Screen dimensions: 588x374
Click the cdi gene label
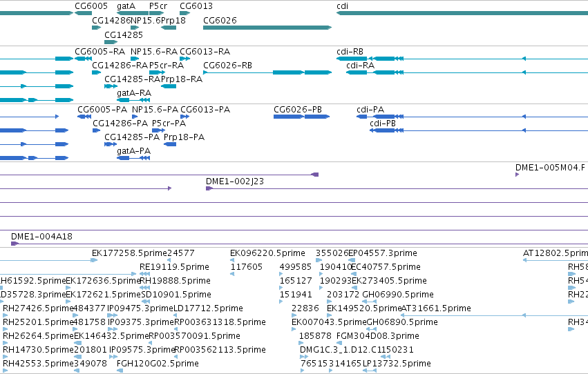pyautogui.click(x=343, y=6)
